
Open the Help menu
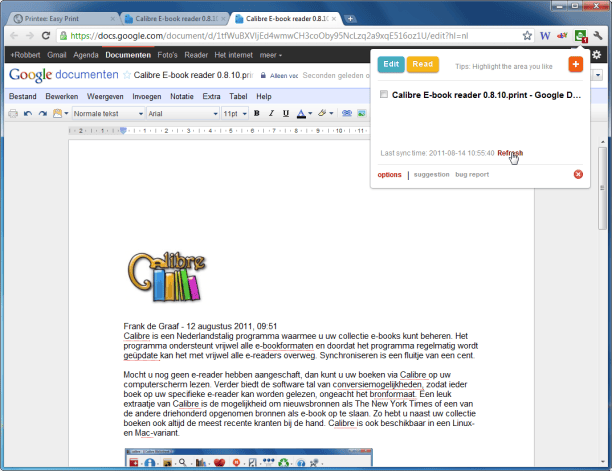point(263,96)
